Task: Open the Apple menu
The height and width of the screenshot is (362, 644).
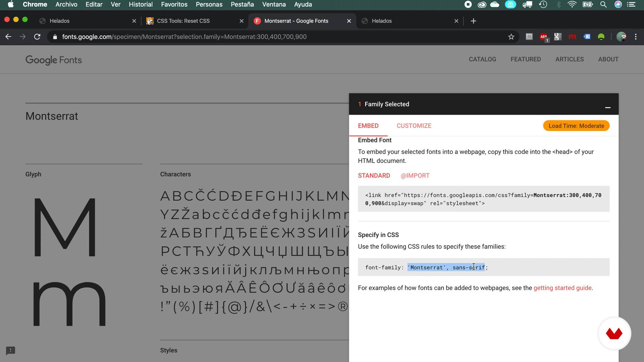Action: pos(11,4)
